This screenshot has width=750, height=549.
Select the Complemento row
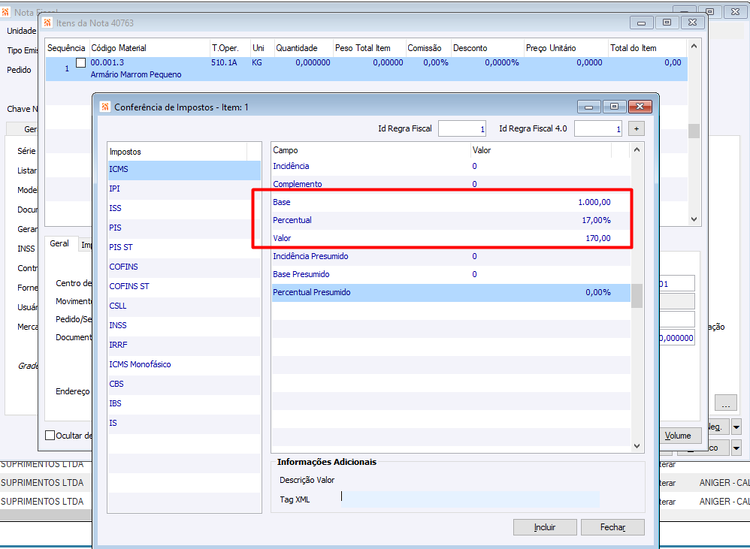click(451, 184)
